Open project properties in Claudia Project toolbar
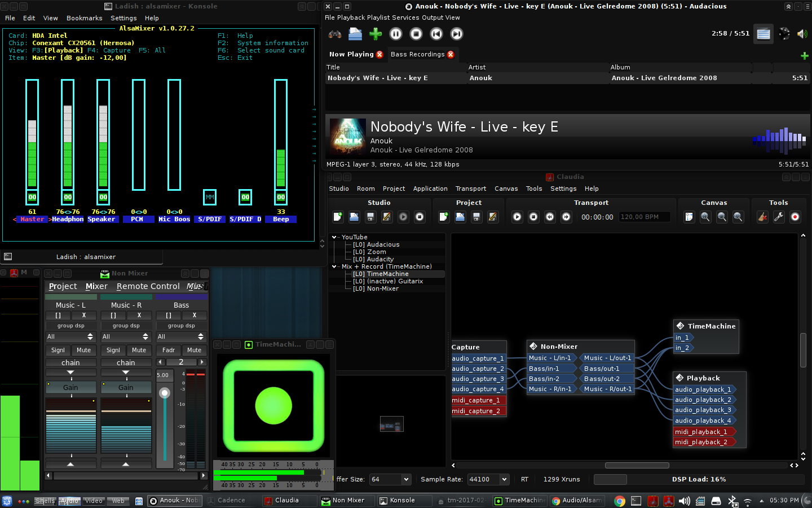This screenshot has height=508, width=812. pyautogui.click(x=493, y=217)
